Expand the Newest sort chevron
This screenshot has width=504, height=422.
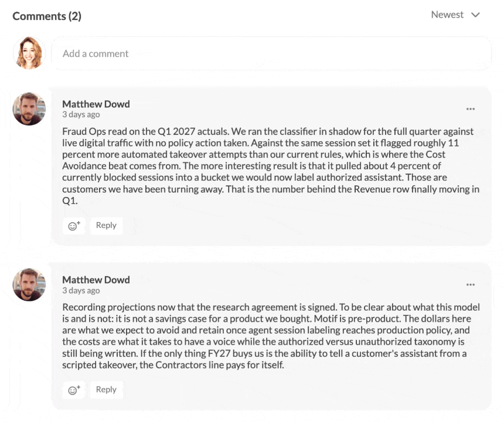475,15
